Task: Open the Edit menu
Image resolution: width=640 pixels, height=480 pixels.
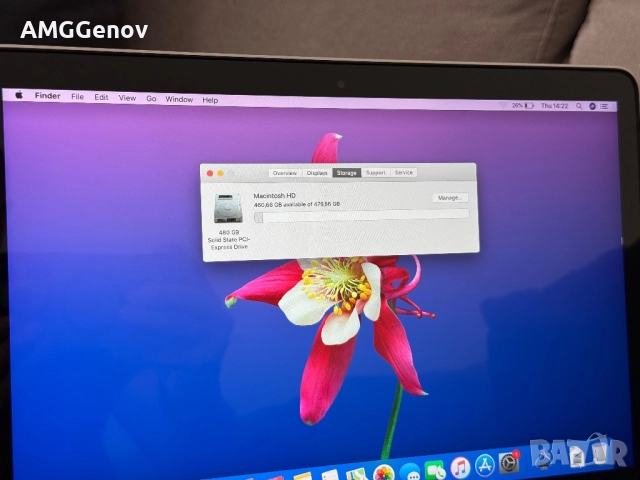Action: click(x=101, y=97)
